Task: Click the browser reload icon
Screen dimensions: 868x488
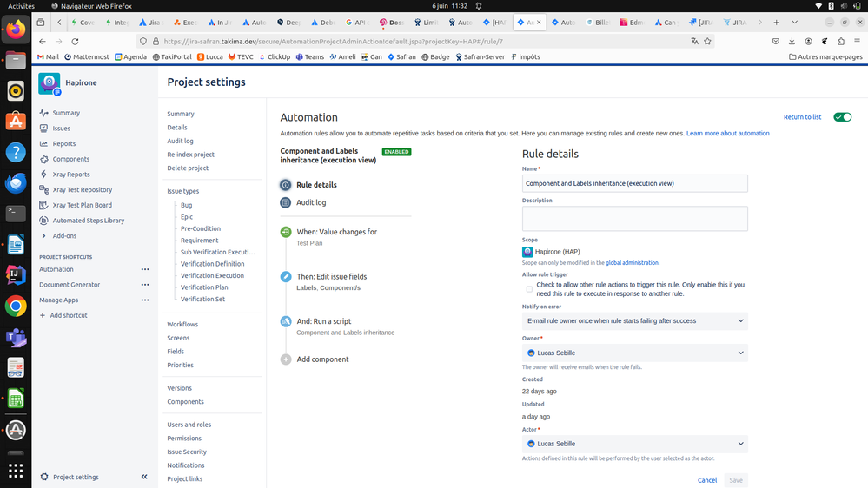Action: (76, 42)
